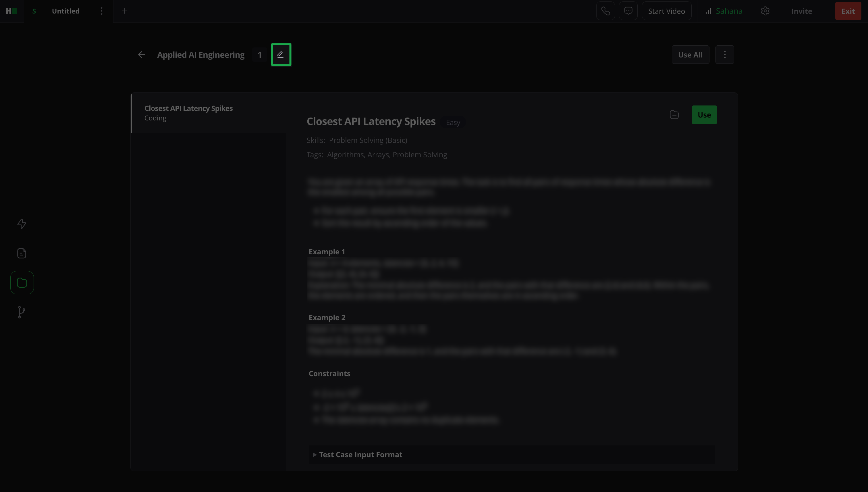
Task: Open the three-dot menu beside Use All
Action: [x=724, y=55]
